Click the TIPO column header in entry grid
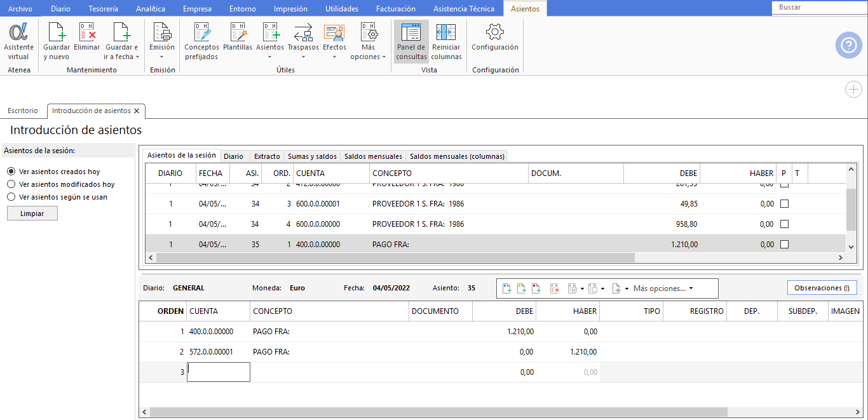The height and width of the screenshot is (420, 868). tap(631, 311)
